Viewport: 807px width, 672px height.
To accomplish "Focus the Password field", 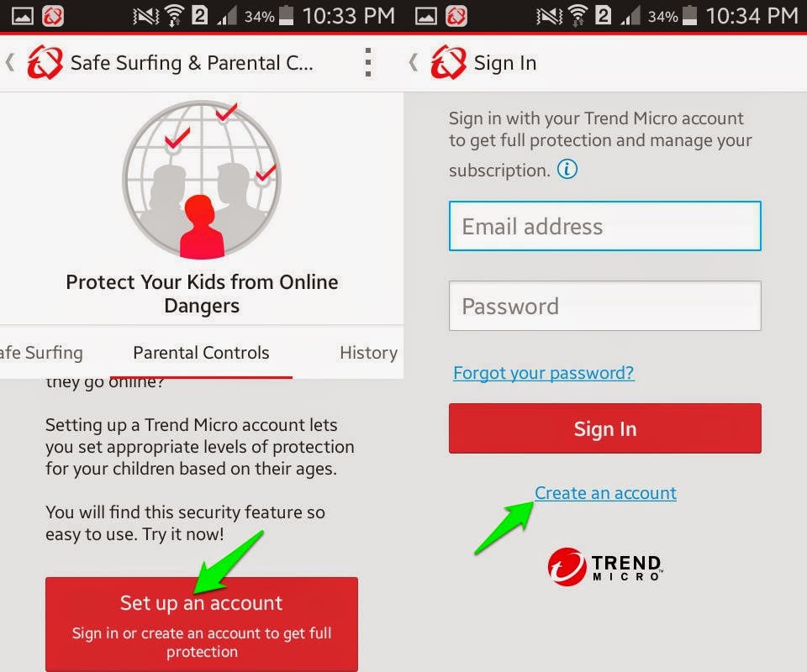I will (x=604, y=306).
